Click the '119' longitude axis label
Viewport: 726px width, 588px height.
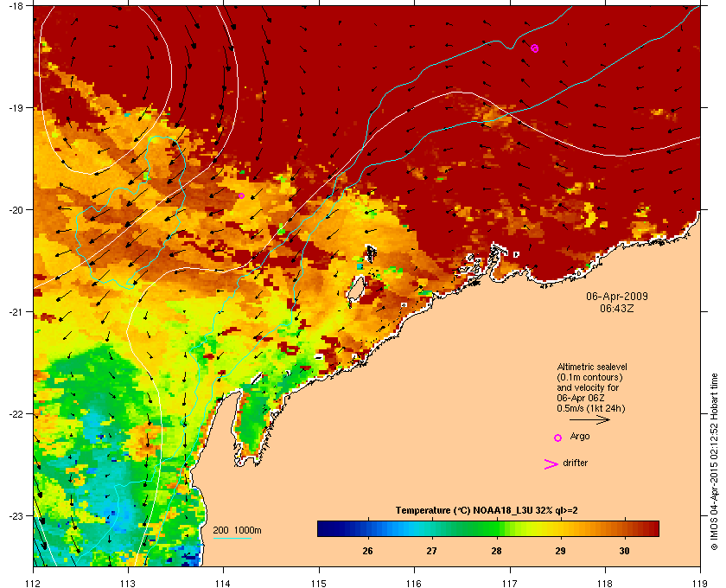(700, 583)
